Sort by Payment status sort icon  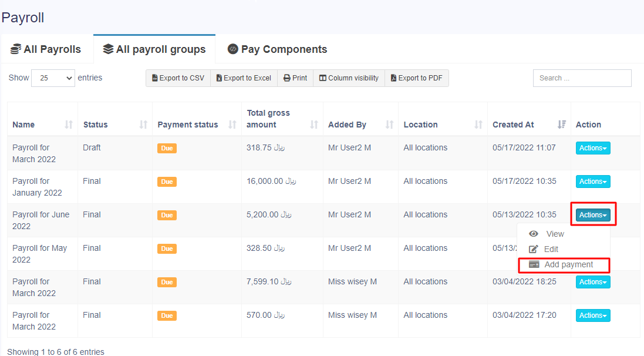pos(232,125)
